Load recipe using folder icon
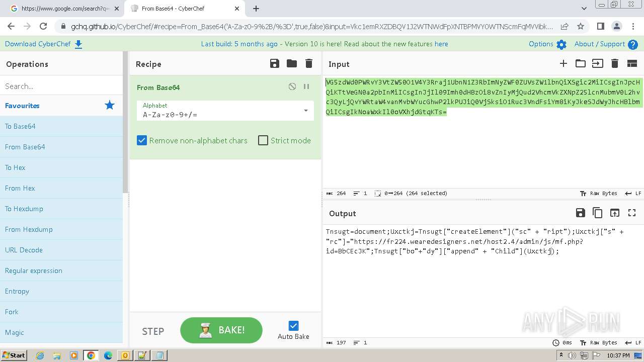Viewport: 644px width, 362px height. (x=292, y=63)
